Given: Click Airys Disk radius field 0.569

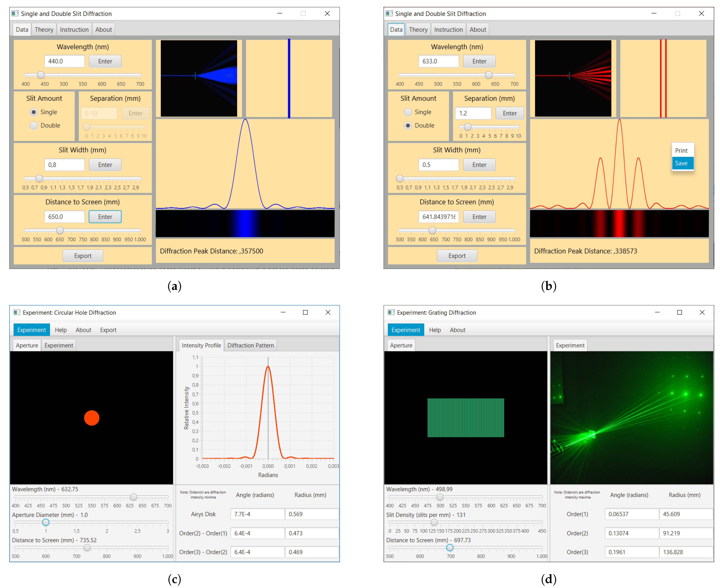Looking at the screenshot, I should (312, 515).
